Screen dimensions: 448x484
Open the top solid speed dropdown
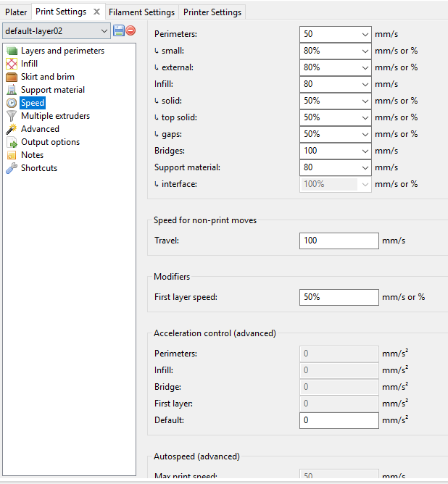click(x=365, y=117)
